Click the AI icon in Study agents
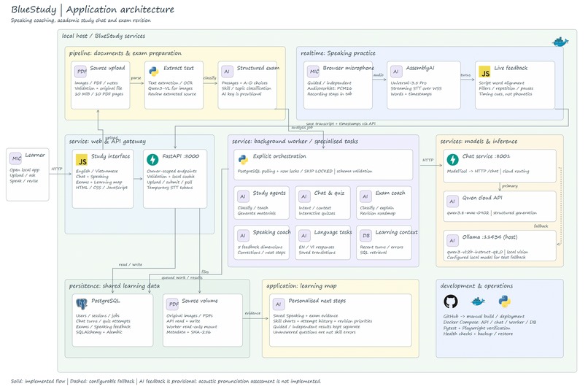This screenshot has height=392, width=588. tap(243, 196)
